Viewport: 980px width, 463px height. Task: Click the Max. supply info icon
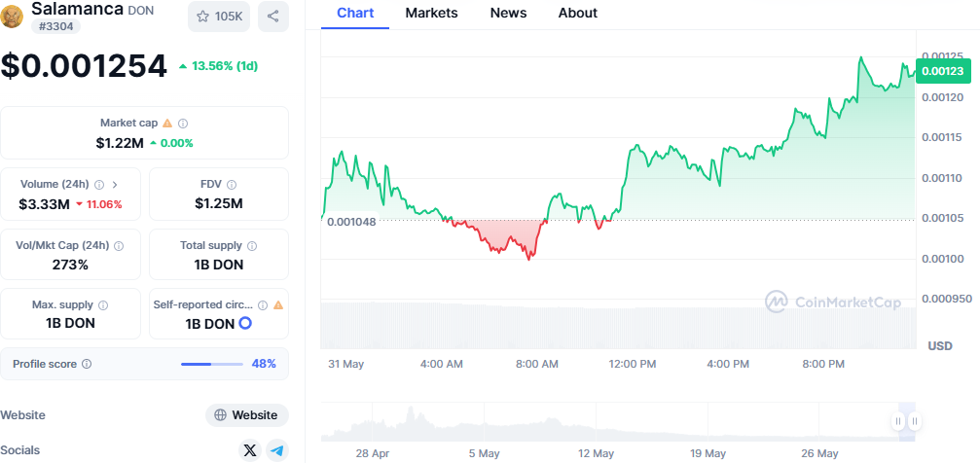[x=103, y=305]
